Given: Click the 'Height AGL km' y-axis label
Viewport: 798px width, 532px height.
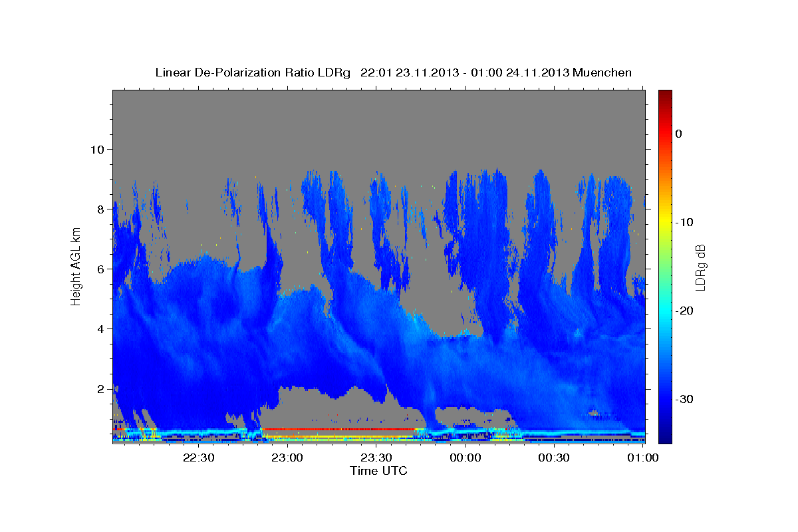Looking at the screenshot, I should click(x=76, y=266).
